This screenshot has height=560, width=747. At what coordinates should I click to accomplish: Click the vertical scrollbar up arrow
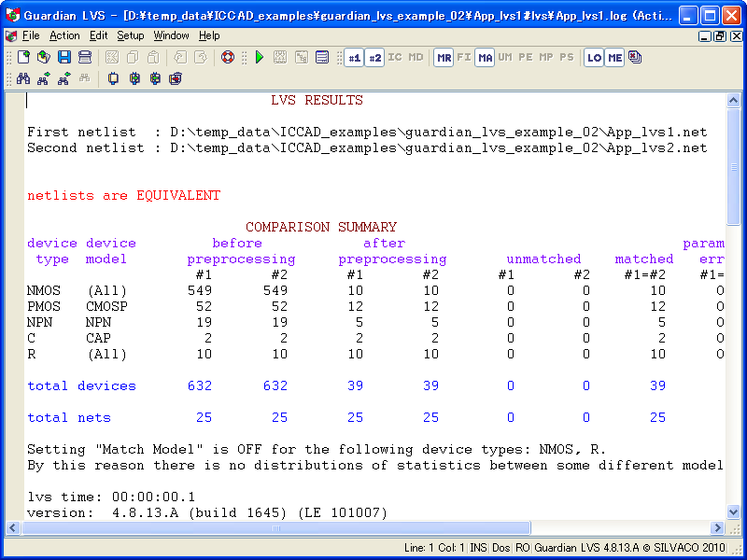coord(733,101)
